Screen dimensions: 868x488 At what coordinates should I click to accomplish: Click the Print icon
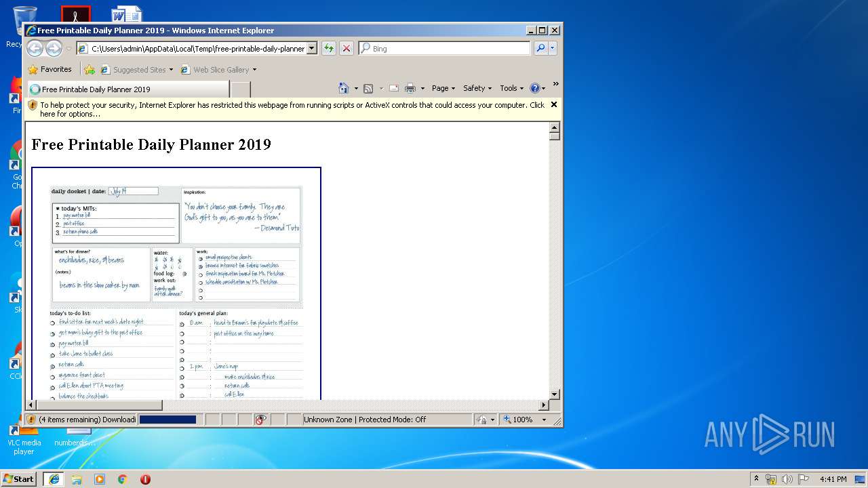click(410, 88)
